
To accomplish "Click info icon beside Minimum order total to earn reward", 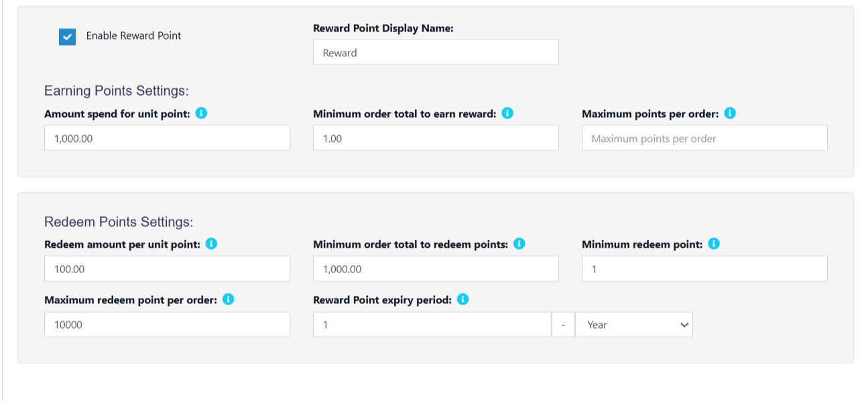I will point(507,113).
